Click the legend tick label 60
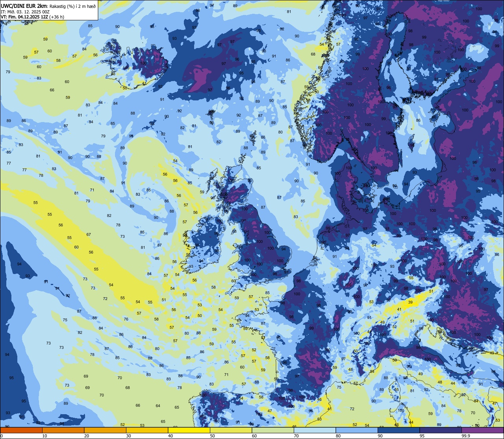 click(254, 436)
